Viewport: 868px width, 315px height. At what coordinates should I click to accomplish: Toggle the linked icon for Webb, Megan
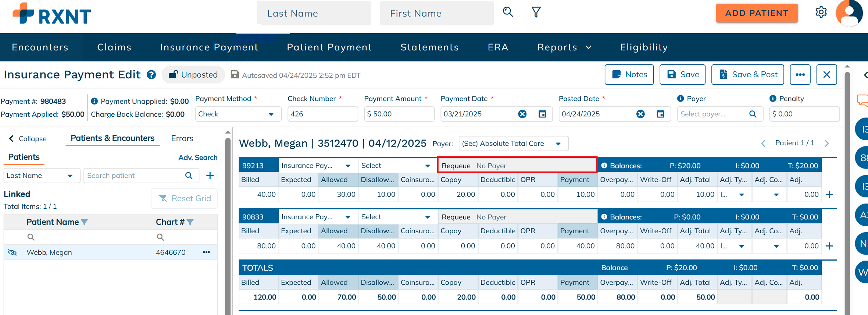tap(12, 252)
